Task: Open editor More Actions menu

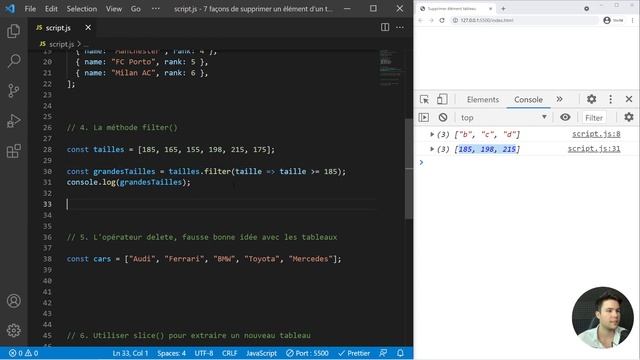Action: (x=400, y=27)
